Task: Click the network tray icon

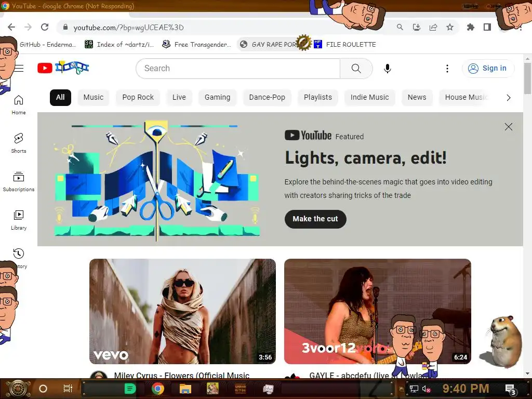Action: coord(414,389)
